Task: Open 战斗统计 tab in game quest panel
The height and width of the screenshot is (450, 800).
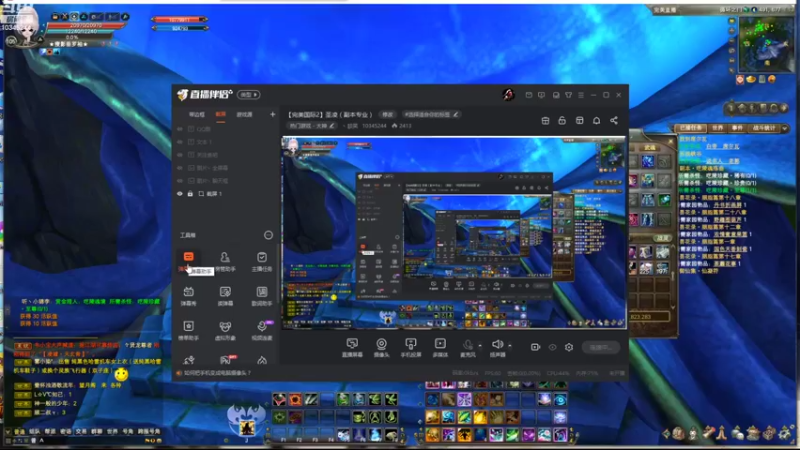Action: tap(764, 128)
